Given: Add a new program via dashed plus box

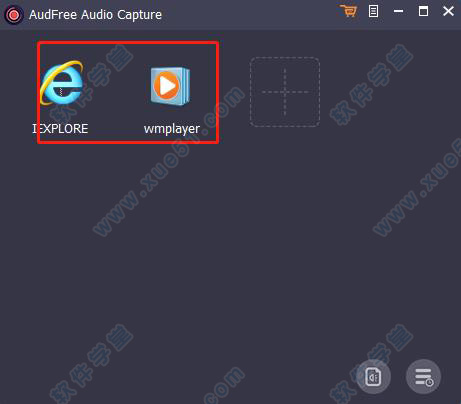Looking at the screenshot, I should [x=285, y=92].
